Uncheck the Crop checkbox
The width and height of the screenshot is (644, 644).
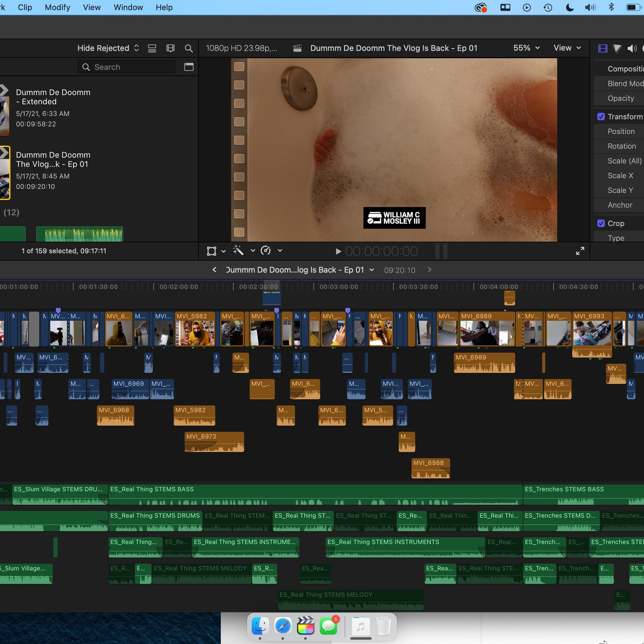[x=601, y=223]
